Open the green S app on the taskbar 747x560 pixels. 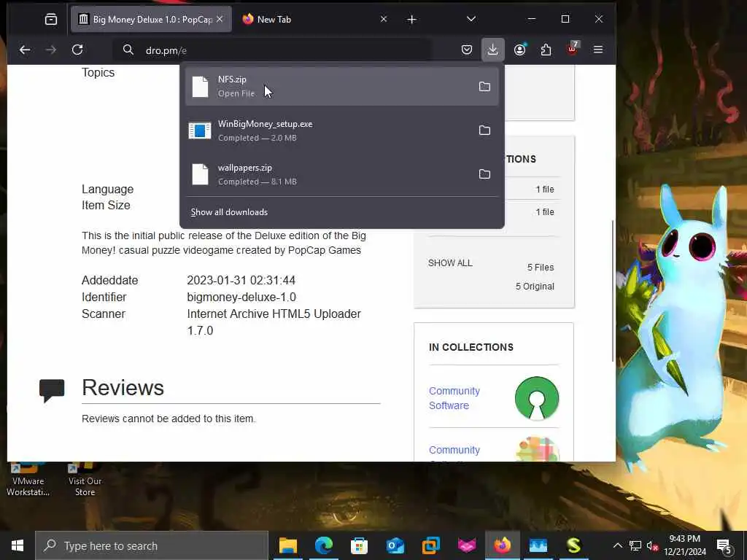[x=573, y=545]
